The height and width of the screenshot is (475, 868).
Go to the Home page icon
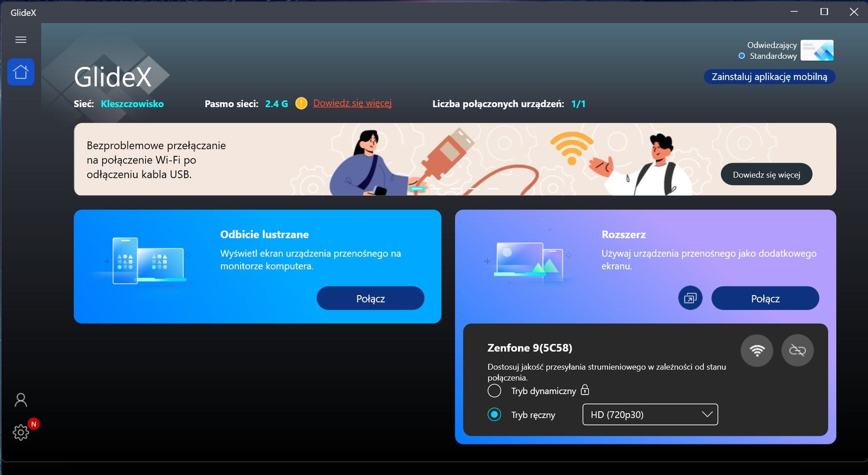tap(21, 72)
